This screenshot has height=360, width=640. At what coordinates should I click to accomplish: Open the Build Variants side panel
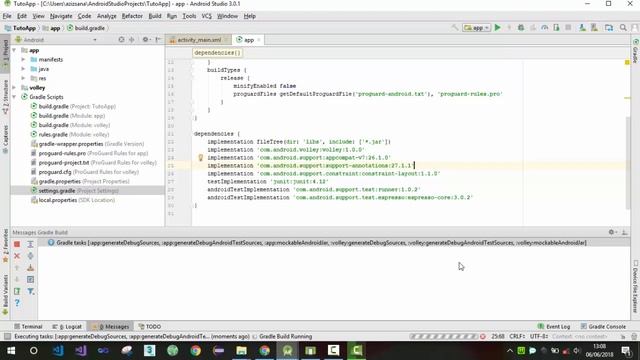pos(5,295)
